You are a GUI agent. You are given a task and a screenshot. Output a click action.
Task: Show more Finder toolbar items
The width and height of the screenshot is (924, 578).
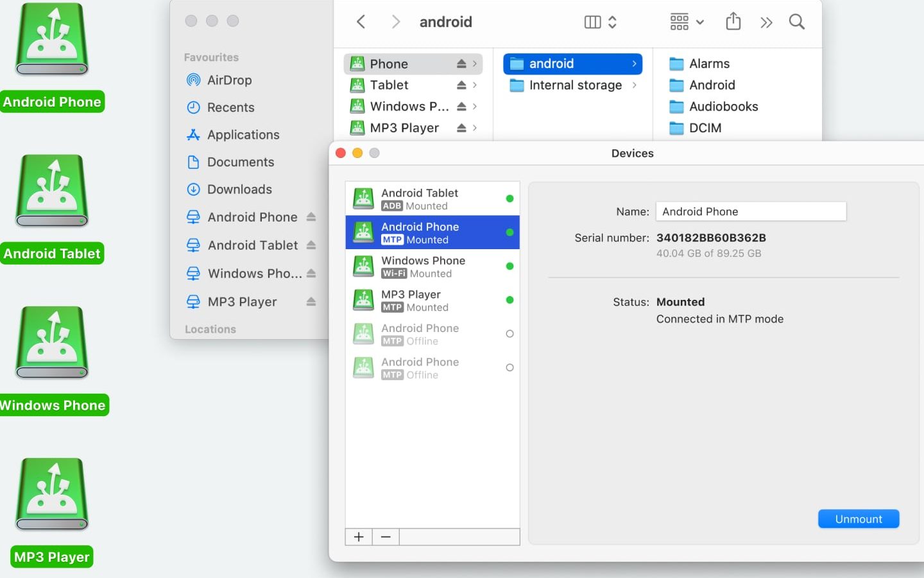[766, 23]
